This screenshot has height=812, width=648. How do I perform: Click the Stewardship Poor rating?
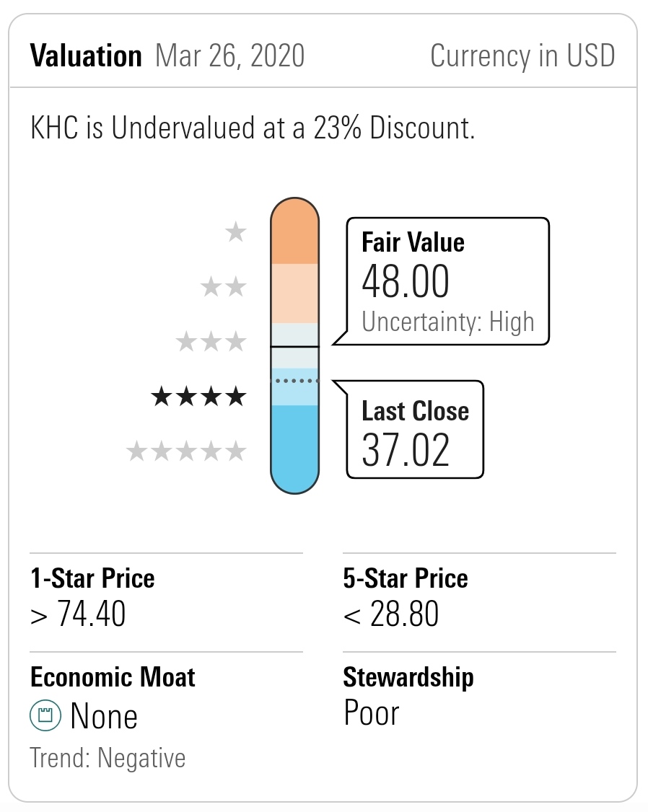pyautogui.click(x=372, y=713)
